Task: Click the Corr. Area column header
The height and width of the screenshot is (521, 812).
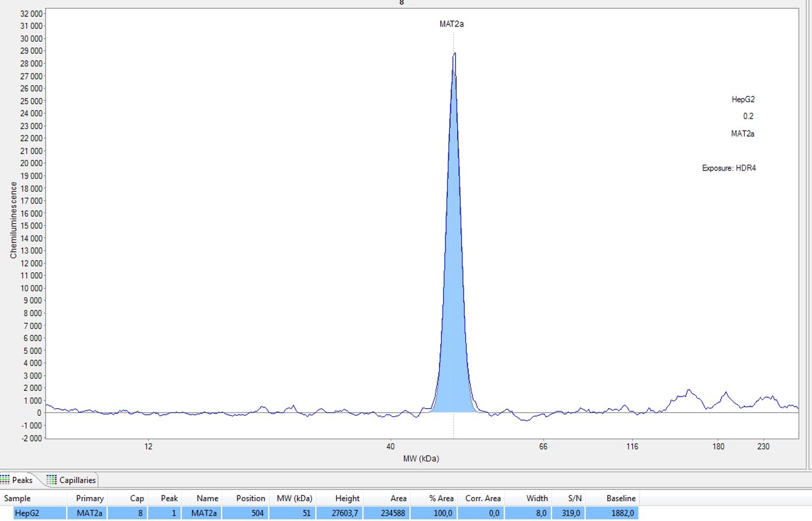Action: tap(483, 498)
